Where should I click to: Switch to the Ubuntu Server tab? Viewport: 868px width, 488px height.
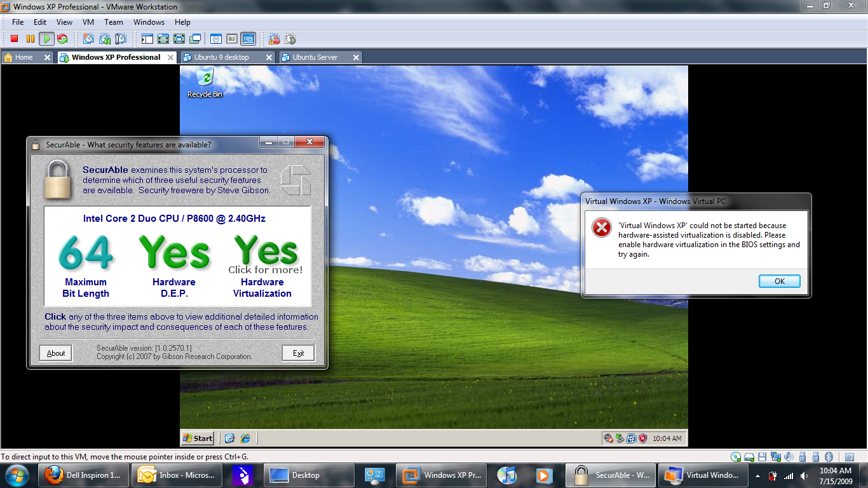pyautogui.click(x=315, y=57)
